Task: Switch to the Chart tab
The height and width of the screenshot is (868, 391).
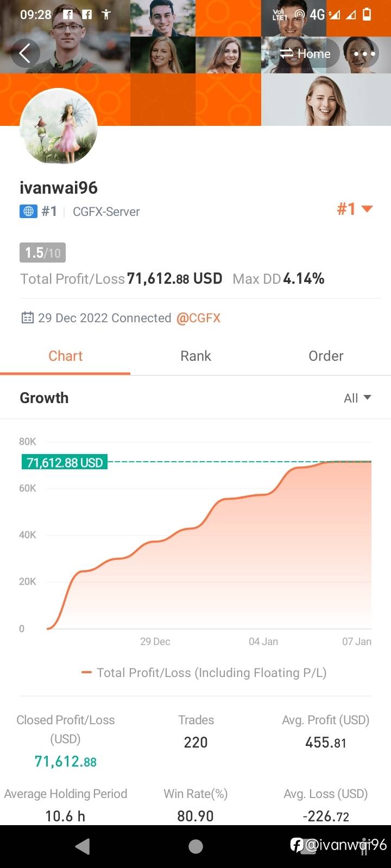Action: (x=65, y=356)
